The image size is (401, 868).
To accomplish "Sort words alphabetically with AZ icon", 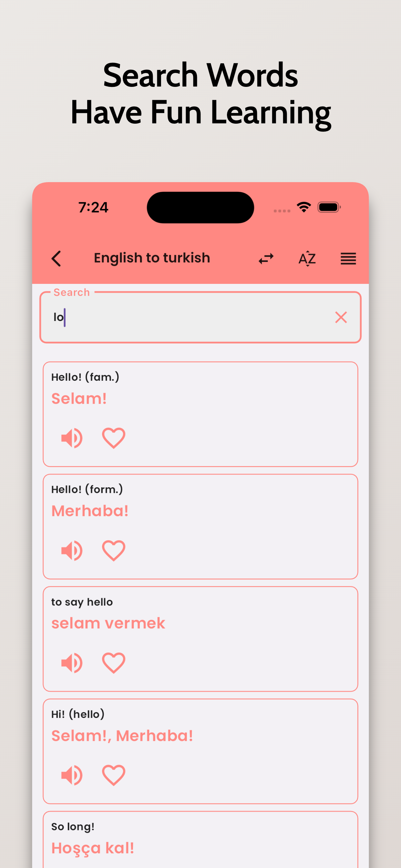I will click(x=307, y=258).
